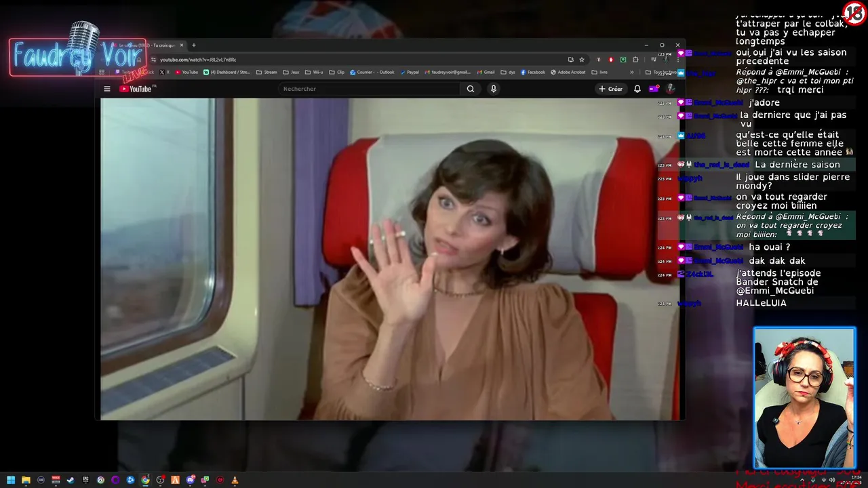The height and width of the screenshot is (488, 868).
Task: Open YouTube notifications bell
Action: tap(637, 89)
